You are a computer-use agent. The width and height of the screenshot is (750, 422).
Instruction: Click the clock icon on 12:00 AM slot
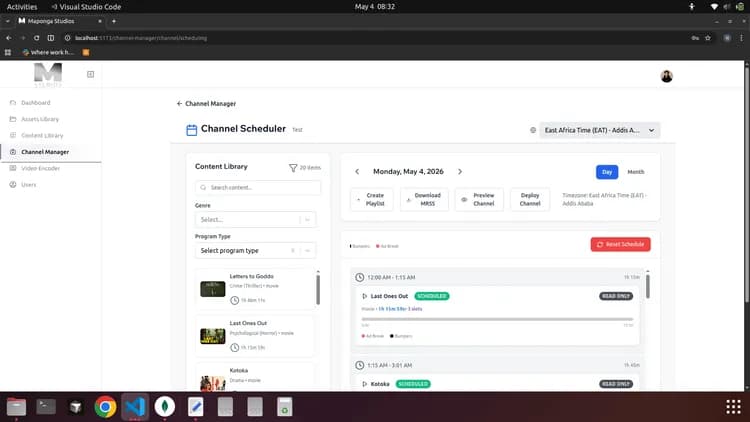(360, 277)
